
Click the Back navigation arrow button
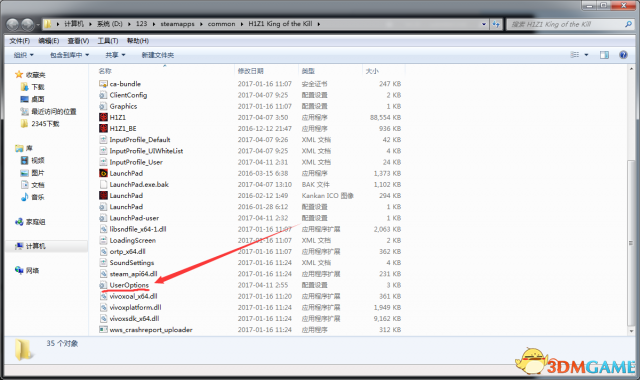click(13, 24)
